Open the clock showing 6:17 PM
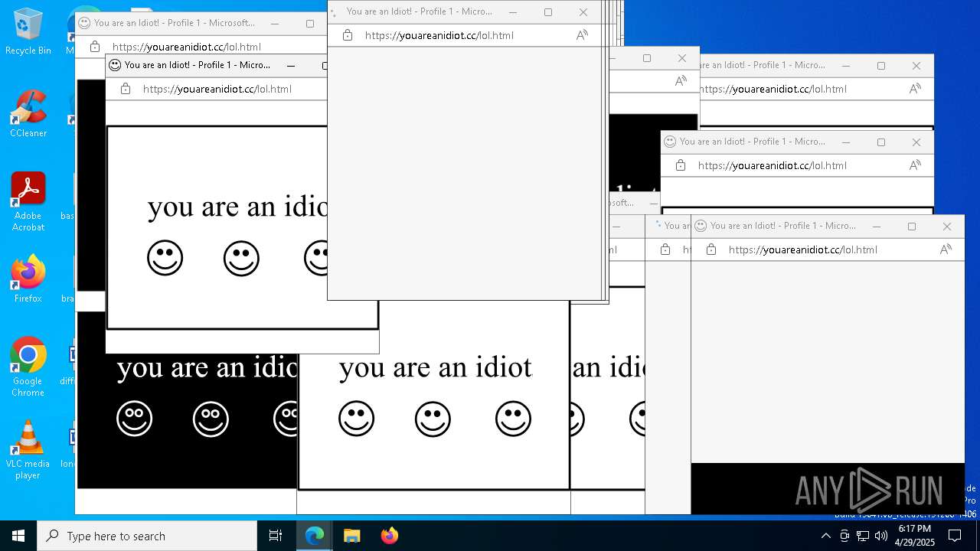 [915, 536]
